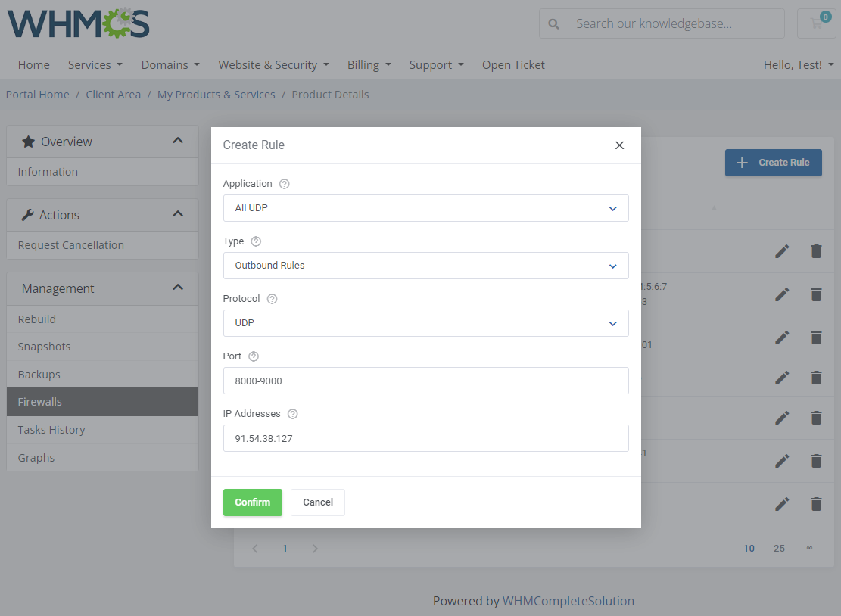
Task: Click the trash icon to delete the top rule
Action: pos(816,250)
